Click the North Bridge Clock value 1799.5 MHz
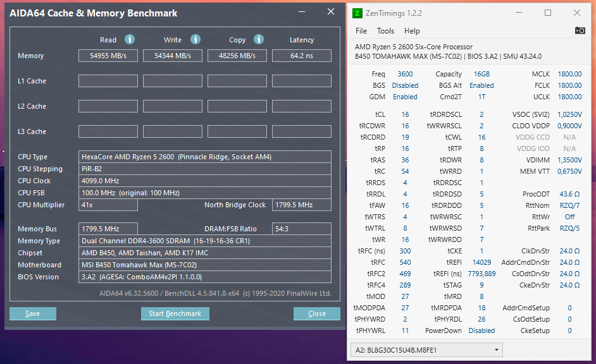This screenshot has height=364, width=596. 302,205
